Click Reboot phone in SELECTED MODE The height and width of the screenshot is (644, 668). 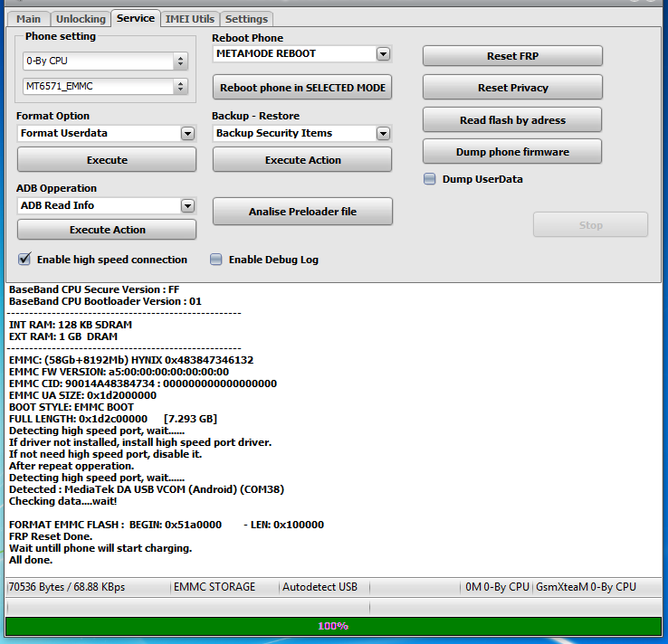click(302, 88)
